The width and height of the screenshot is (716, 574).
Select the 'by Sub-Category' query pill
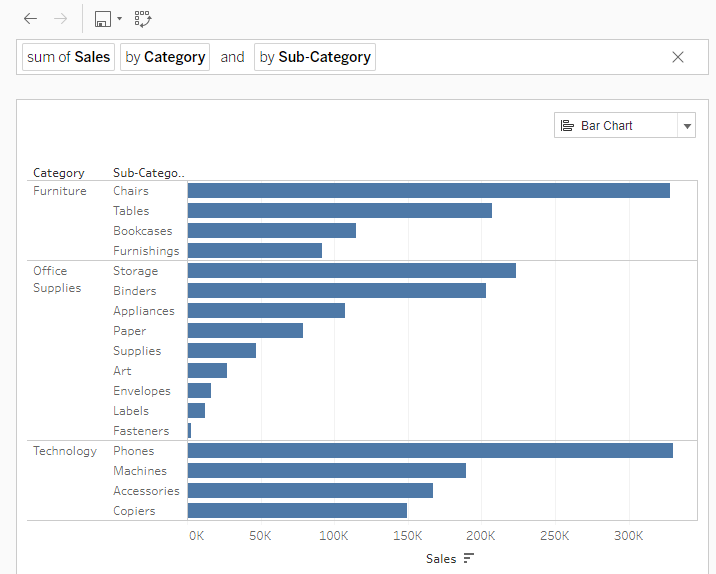(315, 57)
